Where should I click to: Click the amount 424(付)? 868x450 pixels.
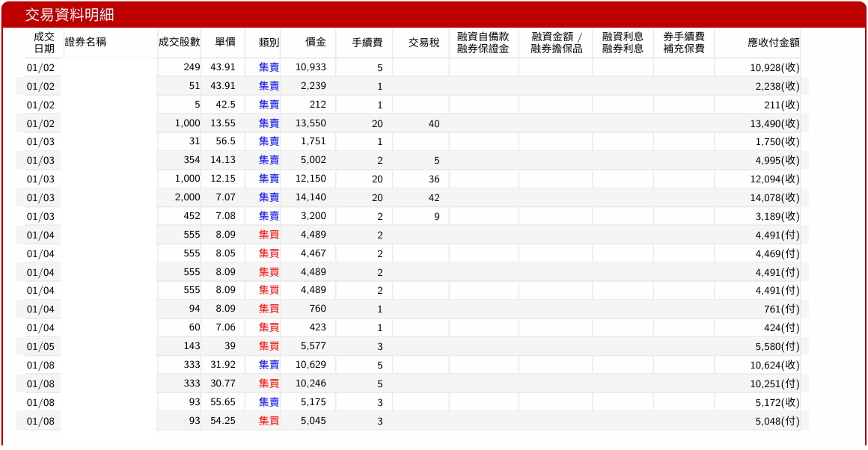click(x=782, y=328)
